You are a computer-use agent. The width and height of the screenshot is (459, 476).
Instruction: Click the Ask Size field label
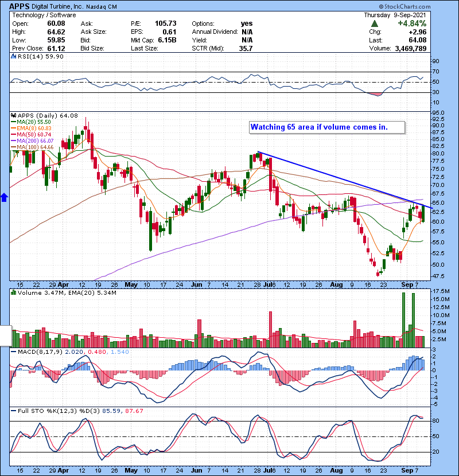(x=94, y=32)
